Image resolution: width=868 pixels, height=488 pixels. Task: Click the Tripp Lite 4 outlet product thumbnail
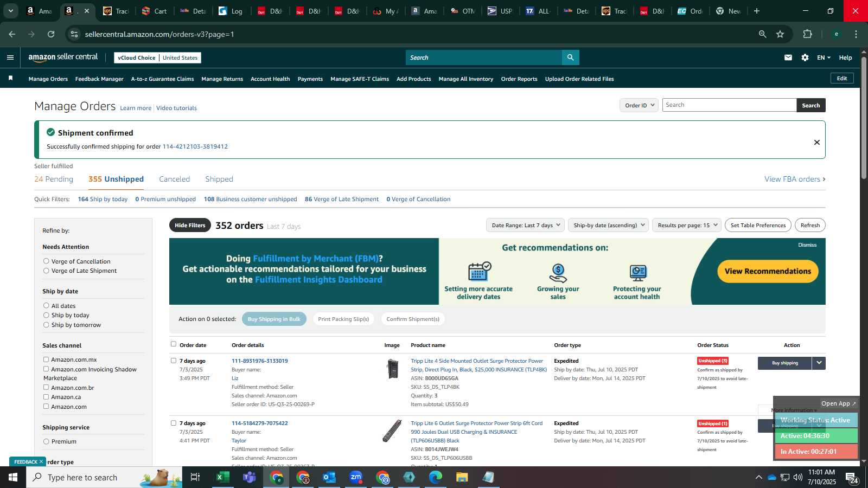tap(392, 369)
